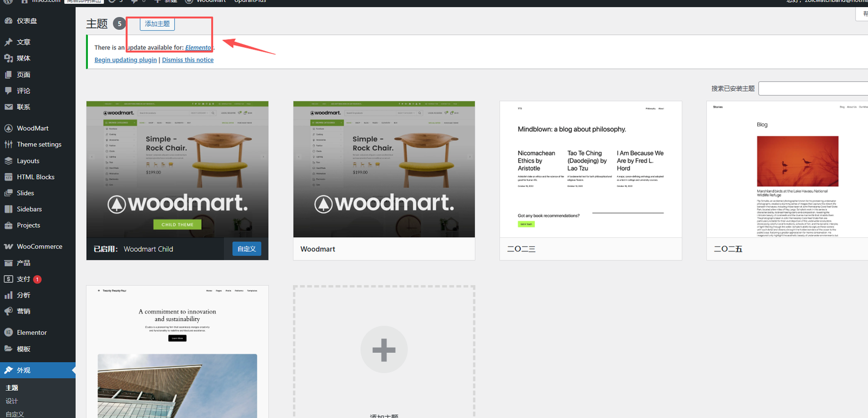The width and height of the screenshot is (868, 418).
Task: Click the blue Customize button on Woodmart Child
Action: (247, 249)
